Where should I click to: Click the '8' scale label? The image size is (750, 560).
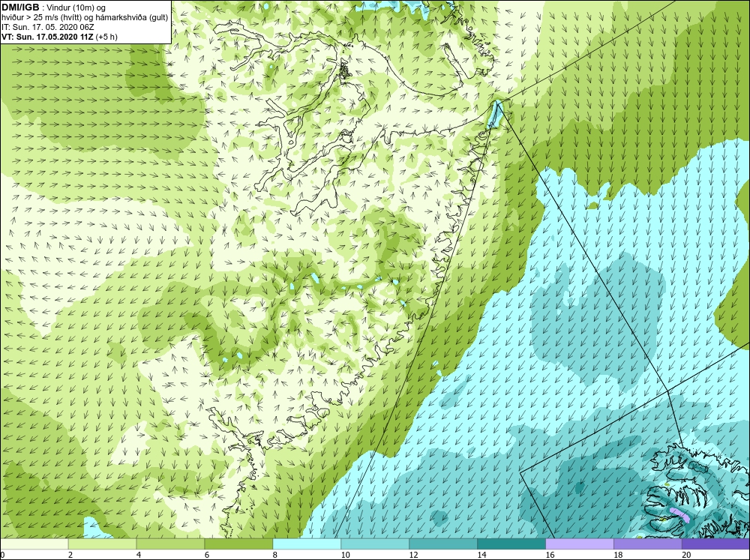(275, 555)
